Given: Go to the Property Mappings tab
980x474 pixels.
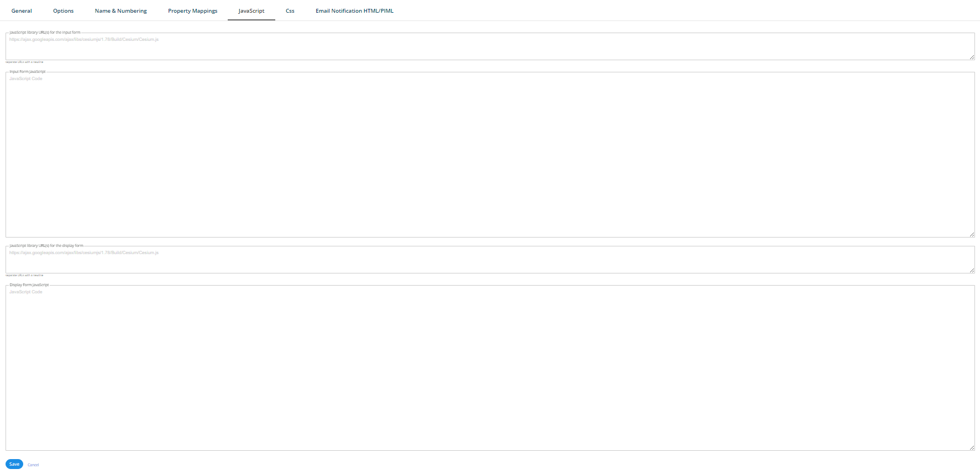Looking at the screenshot, I should point(192,10).
